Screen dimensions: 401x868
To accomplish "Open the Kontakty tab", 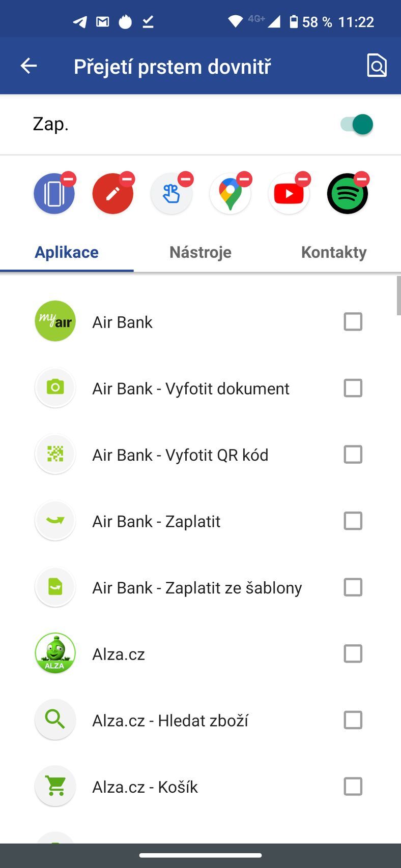I will click(x=334, y=252).
